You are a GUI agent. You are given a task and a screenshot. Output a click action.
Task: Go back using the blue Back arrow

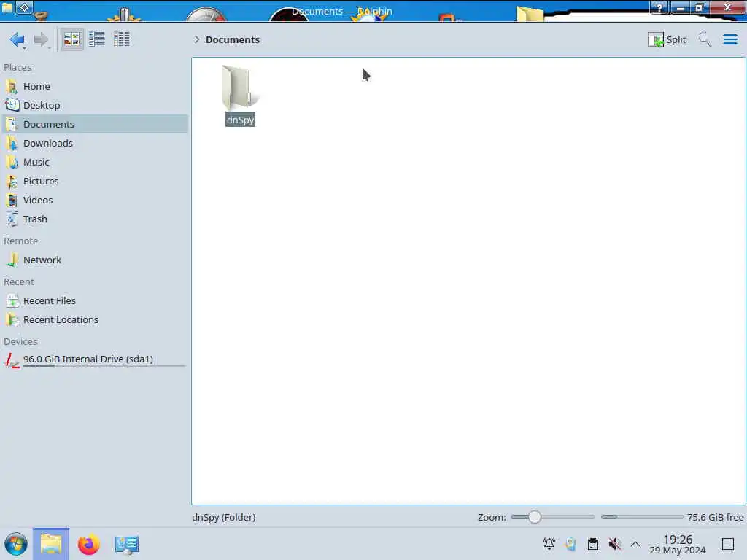click(x=18, y=39)
